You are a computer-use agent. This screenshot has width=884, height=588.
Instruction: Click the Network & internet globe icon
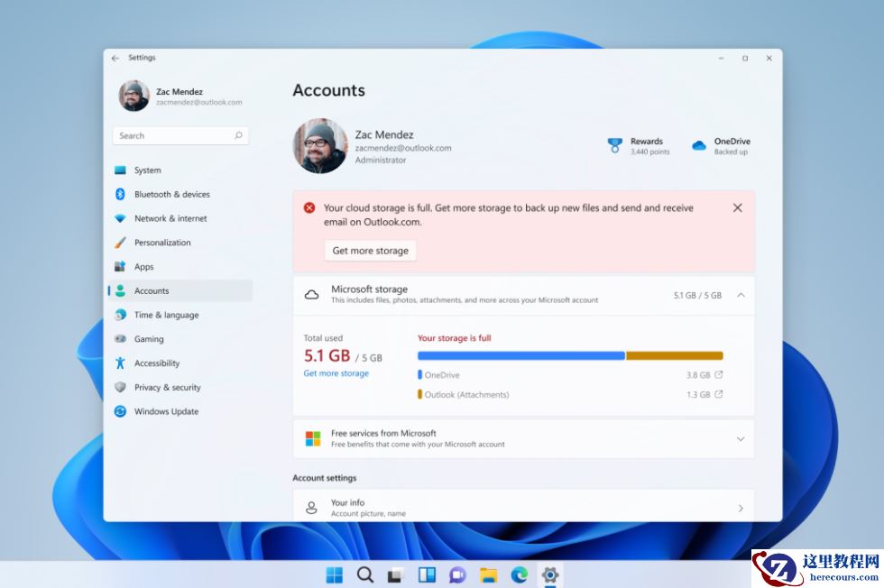[x=120, y=218]
